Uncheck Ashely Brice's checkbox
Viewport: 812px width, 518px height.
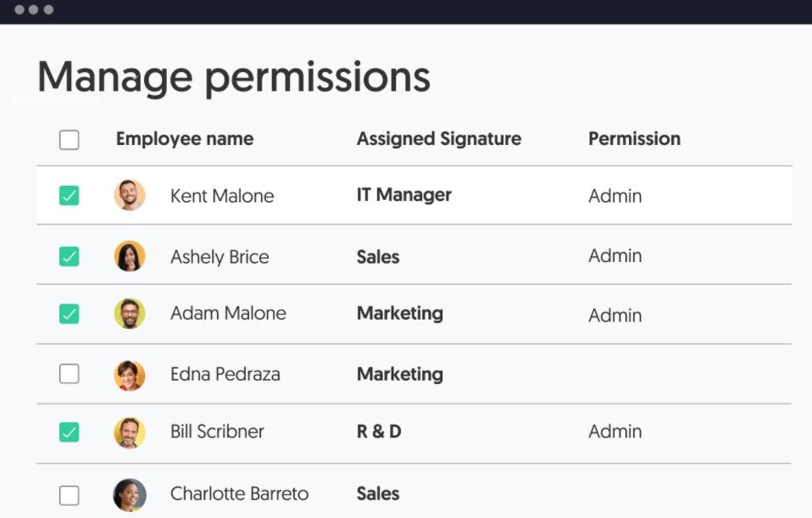point(69,256)
